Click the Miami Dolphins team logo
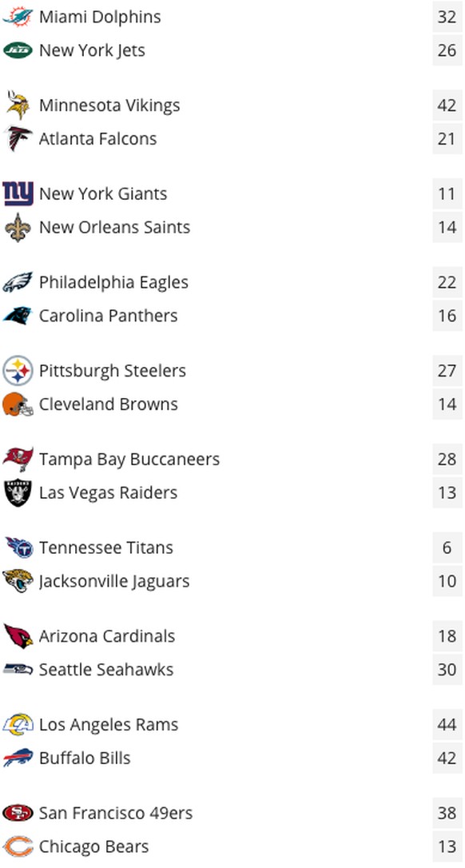This screenshot has height=868, width=465. coord(18,17)
